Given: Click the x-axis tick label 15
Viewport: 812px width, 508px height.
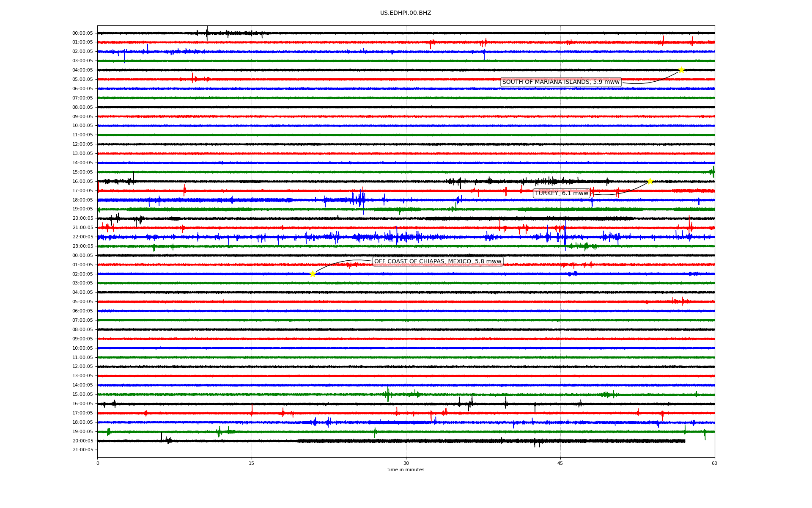Looking at the screenshot, I should [x=252, y=464].
